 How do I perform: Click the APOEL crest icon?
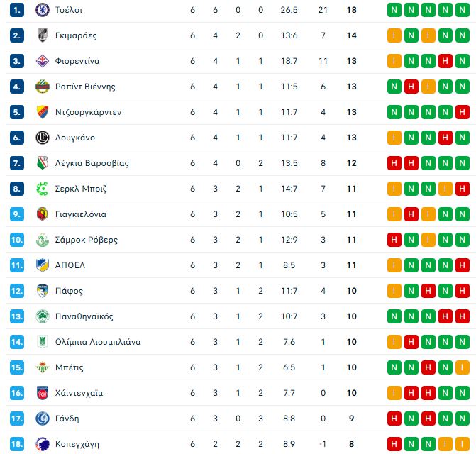[42, 265]
